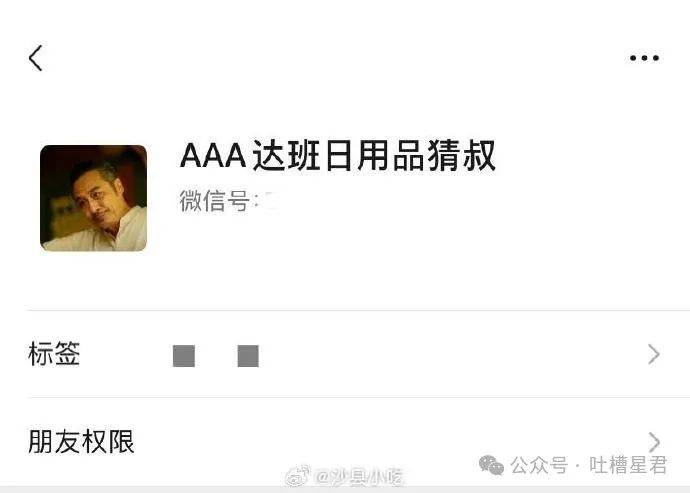Click the WeChat logo watermark icon

click(491, 465)
